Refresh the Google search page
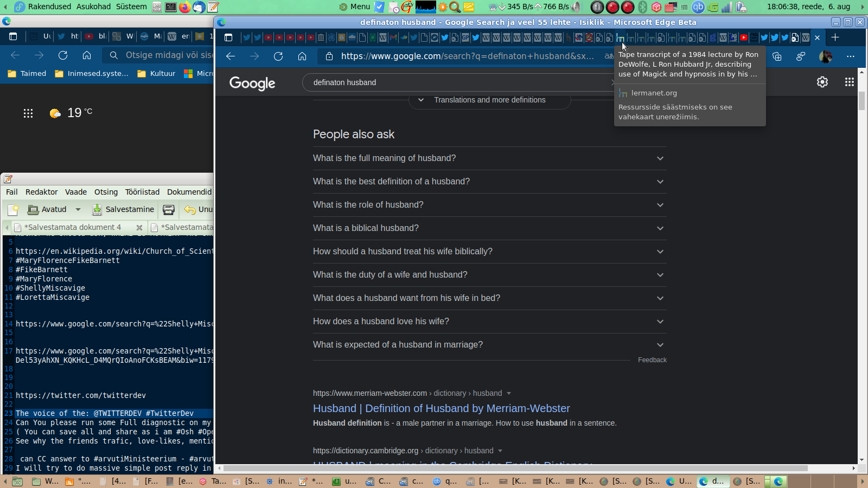The image size is (868, 488). coord(278,56)
